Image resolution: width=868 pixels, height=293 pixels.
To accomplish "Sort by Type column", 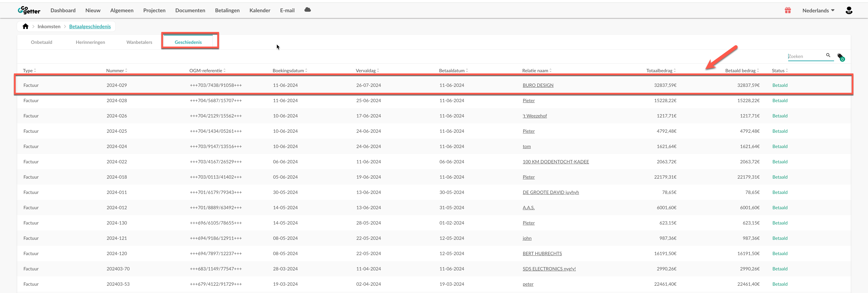I will (x=29, y=71).
